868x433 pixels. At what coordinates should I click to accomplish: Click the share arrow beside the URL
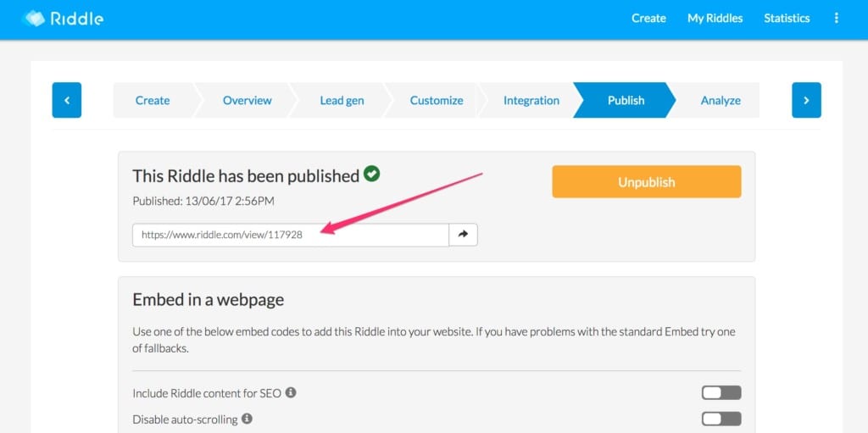point(464,235)
